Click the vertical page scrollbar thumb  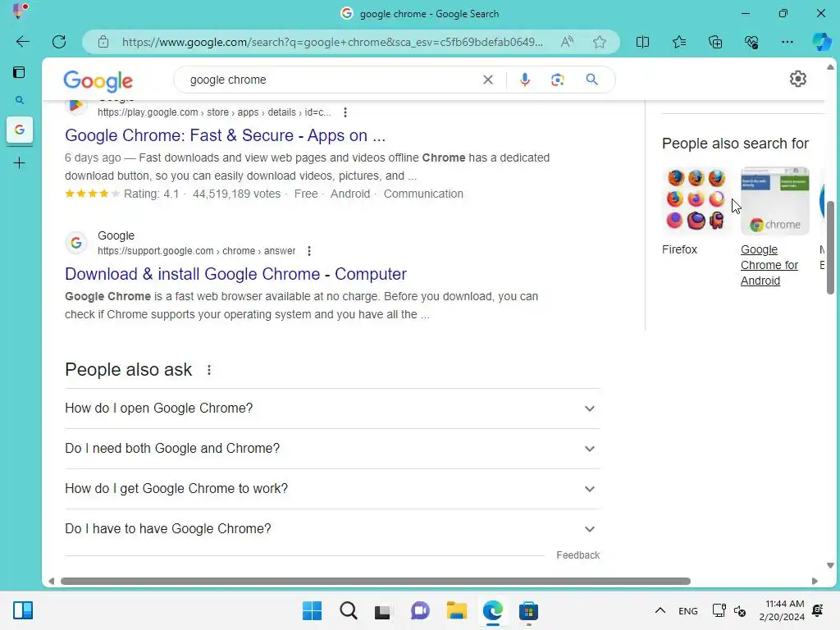(830, 248)
